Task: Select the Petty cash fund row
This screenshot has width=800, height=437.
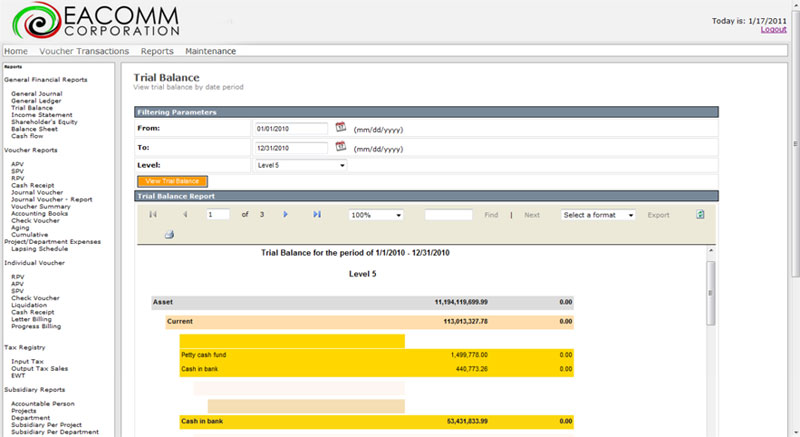Action: (x=377, y=355)
